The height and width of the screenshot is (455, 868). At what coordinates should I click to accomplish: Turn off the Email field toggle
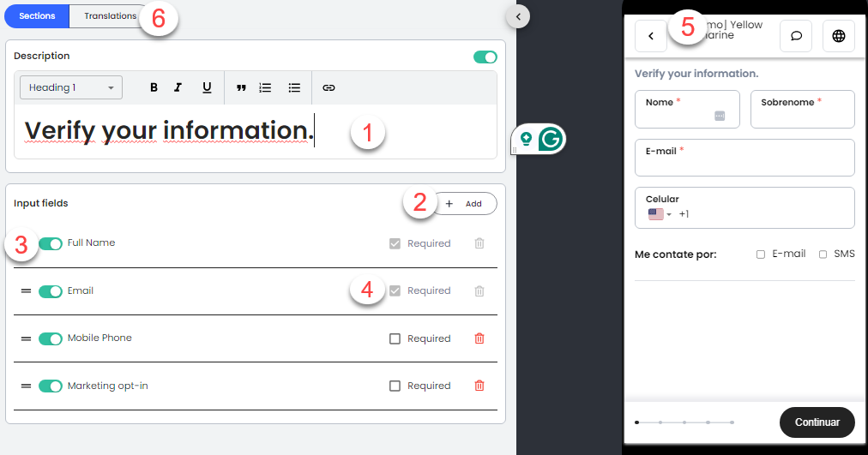pos(51,291)
